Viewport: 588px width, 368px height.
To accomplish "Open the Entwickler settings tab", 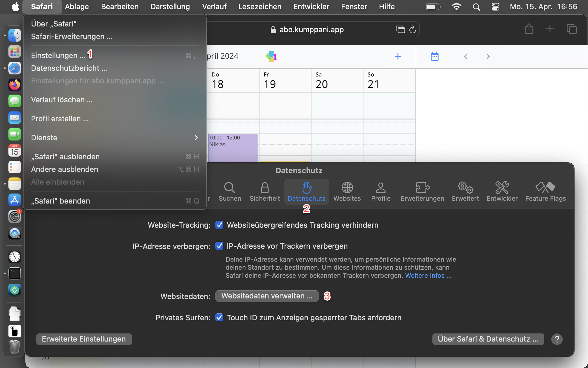I will (x=502, y=192).
